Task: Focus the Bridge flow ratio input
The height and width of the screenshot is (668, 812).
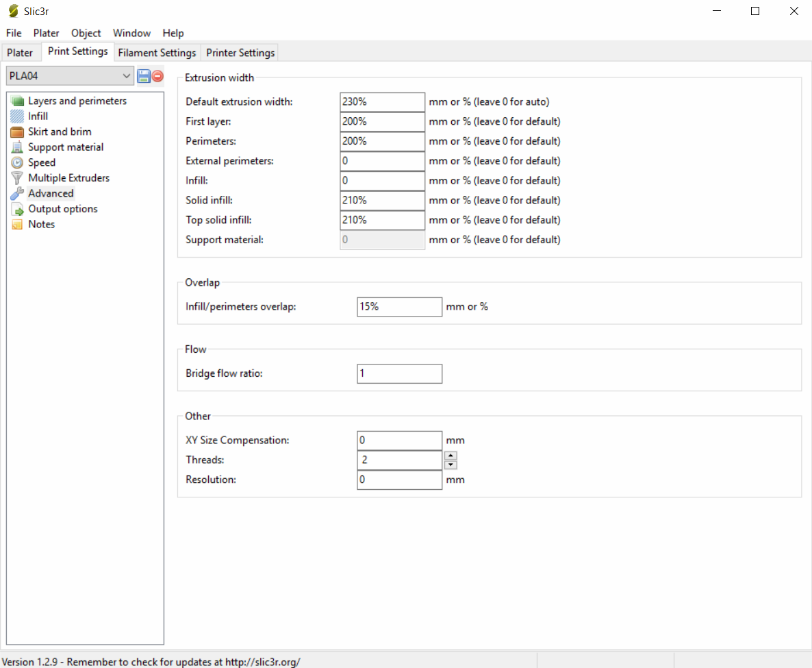Action: 399,373
